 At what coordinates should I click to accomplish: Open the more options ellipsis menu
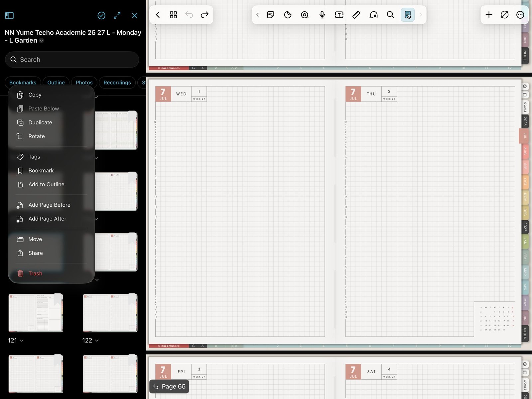click(520, 15)
